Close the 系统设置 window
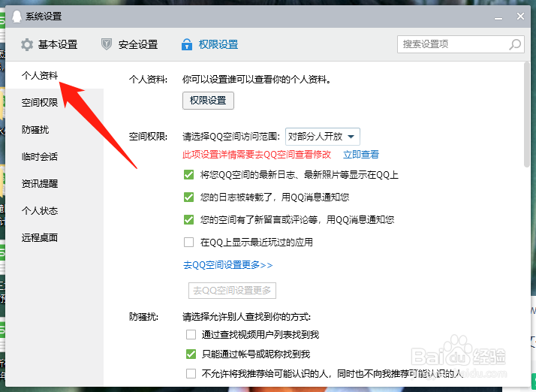Screen dimensions: 536x392 pos(520,16)
